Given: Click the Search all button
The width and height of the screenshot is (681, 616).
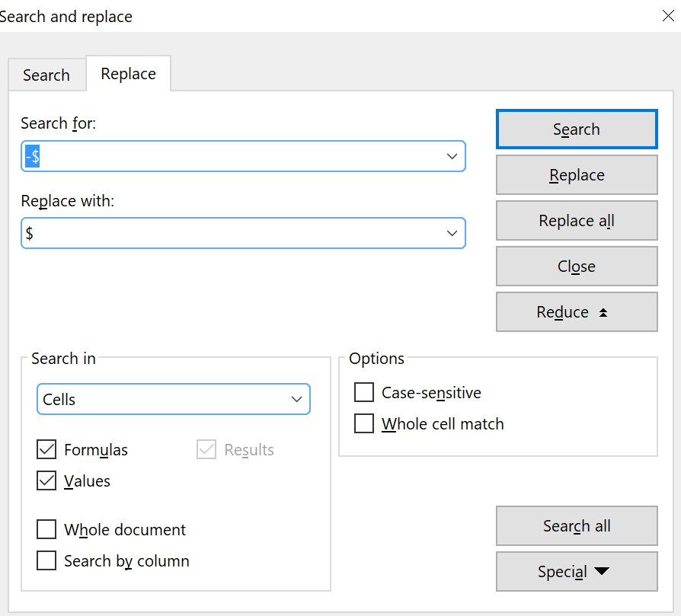Looking at the screenshot, I should [577, 526].
